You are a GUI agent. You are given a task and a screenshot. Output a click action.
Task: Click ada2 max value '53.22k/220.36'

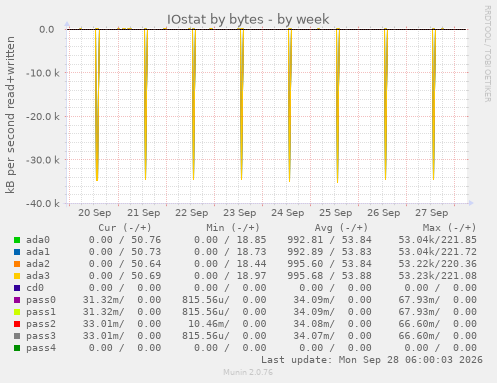[x=437, y=264]
